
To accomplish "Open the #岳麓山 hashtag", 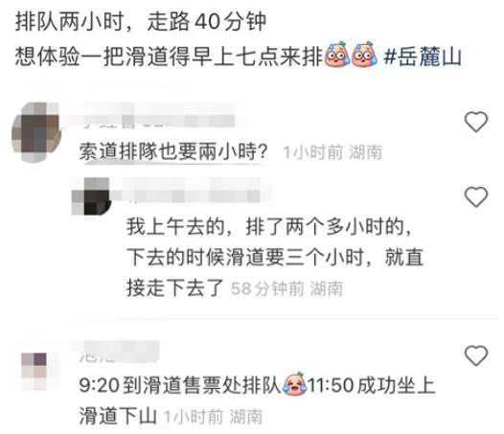I will pos(423,57).
